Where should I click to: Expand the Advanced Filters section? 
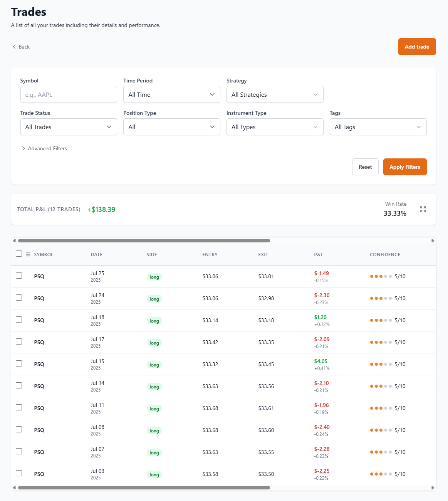pyautogui.click(x=44, y=148)
